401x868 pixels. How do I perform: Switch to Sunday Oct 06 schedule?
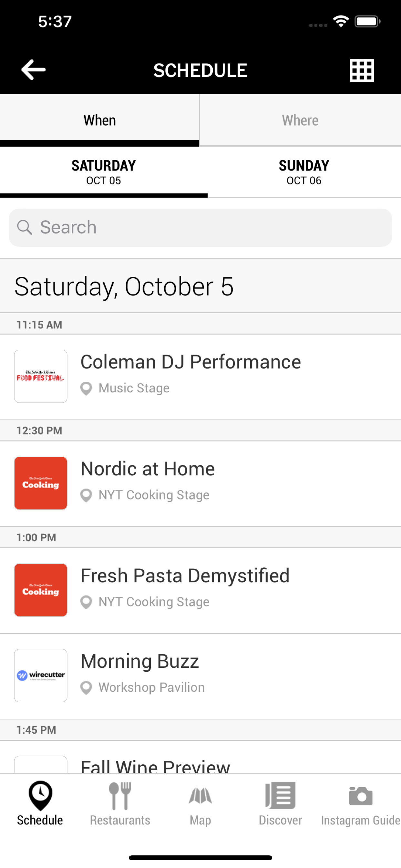click(x=303, y=172)
